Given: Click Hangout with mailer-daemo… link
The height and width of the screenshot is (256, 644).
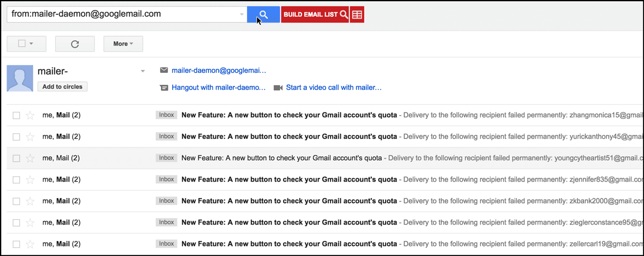Looking at the screenshot, I should click(x=219, y=88).
